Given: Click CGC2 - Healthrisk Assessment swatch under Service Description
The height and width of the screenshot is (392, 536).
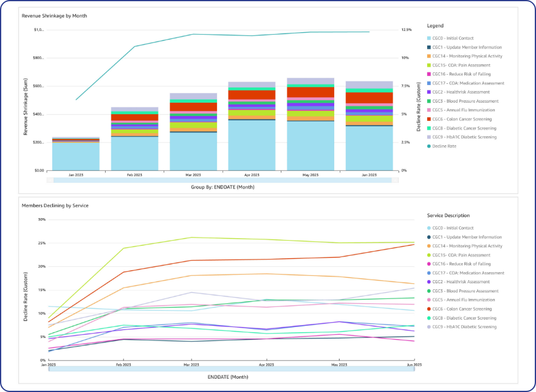Looking at the screenshot, I should (x=429, y=282).
